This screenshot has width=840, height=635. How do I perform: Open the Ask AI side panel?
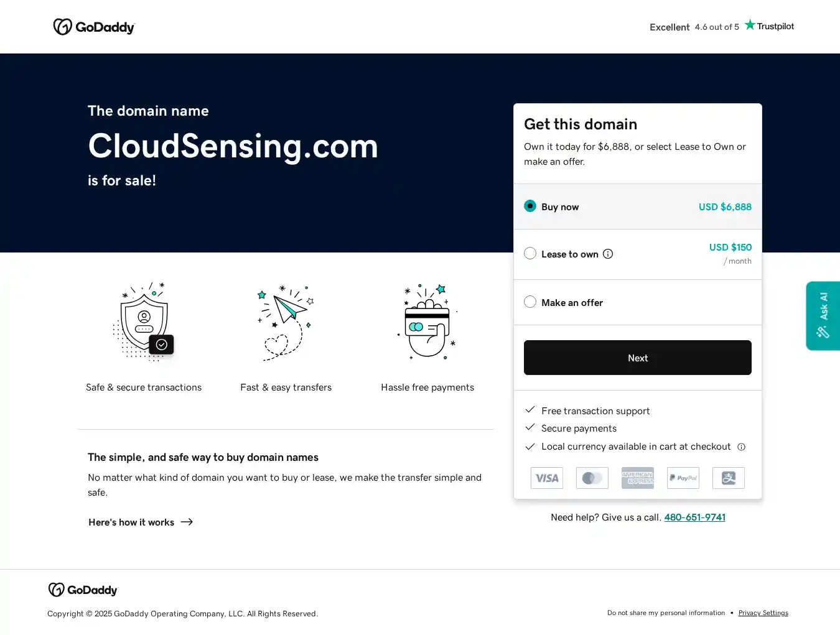(x=823, y=316)
